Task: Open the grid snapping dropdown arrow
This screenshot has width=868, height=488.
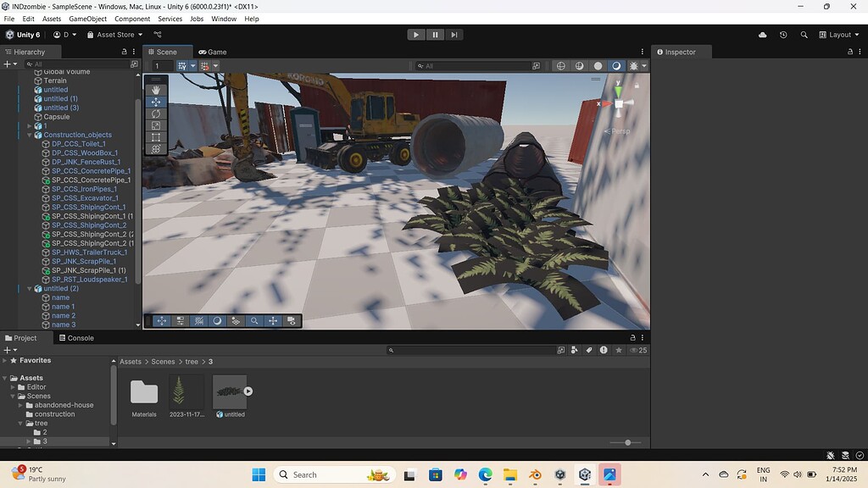Action: 215,66
